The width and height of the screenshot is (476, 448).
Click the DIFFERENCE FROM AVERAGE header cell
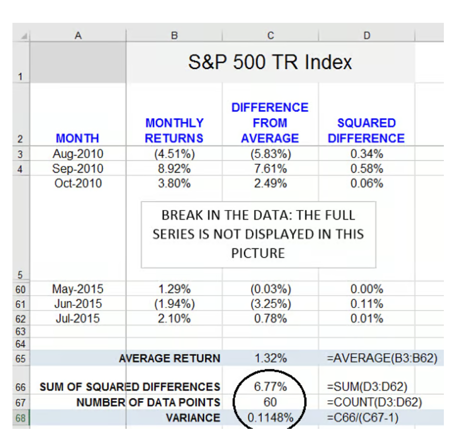click(x=270, y=123)
